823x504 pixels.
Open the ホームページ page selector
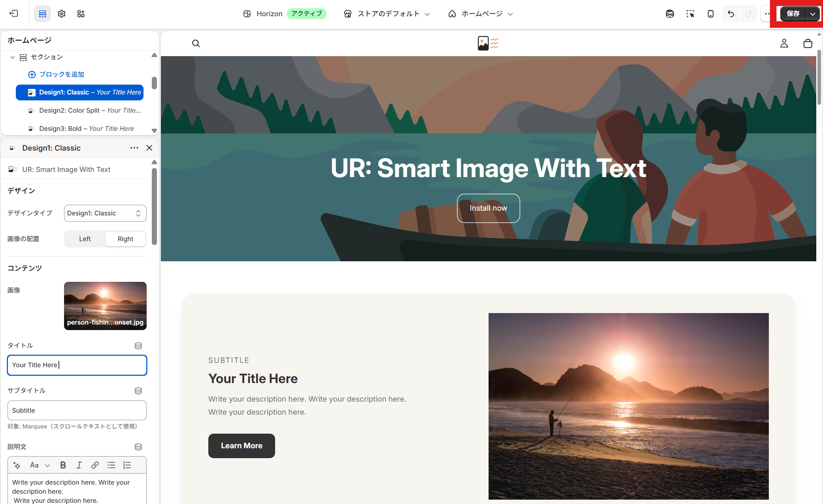pyautogui.click(x=481, y=14)
